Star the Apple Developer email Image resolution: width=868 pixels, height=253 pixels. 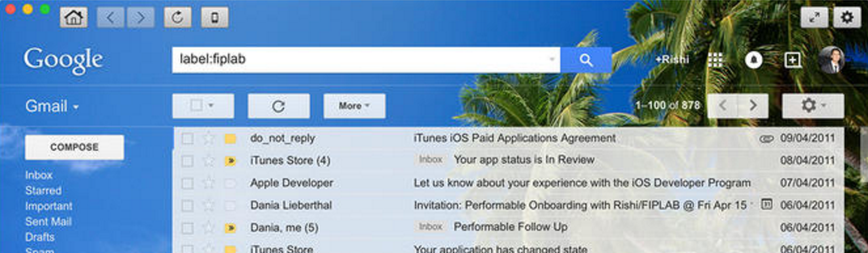208,183
